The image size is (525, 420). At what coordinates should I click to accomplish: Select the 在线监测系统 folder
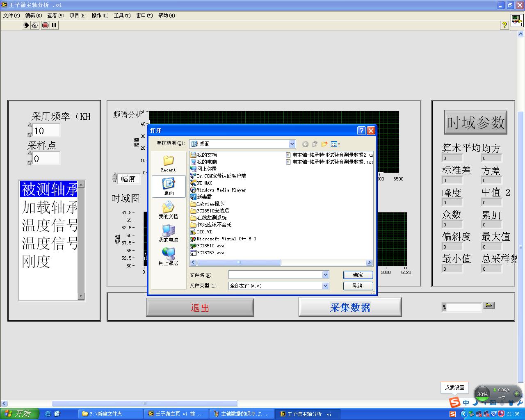tap(208, 218)
